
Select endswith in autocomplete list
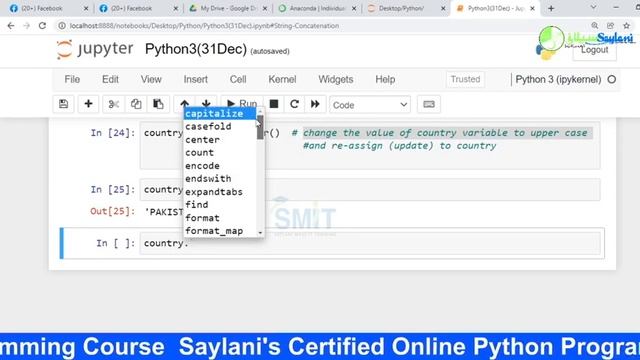[x=220, y=179]
